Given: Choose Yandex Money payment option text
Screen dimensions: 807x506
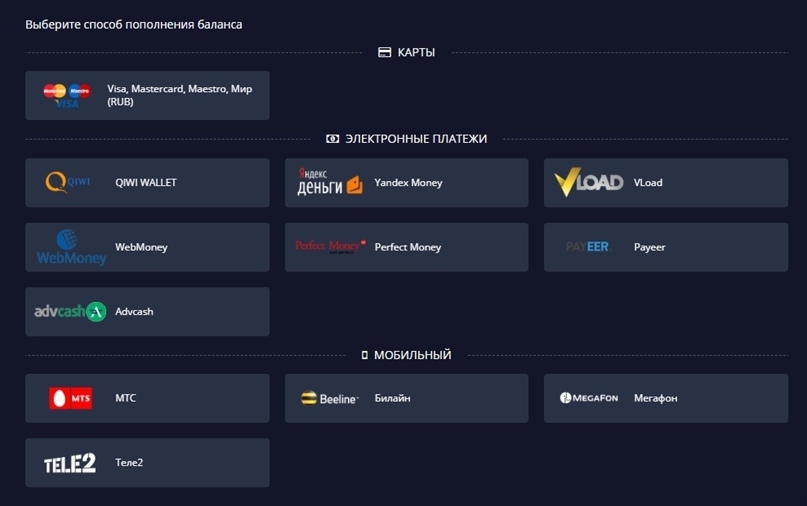Looking at the screenshot, I should (x=408, y=183).
